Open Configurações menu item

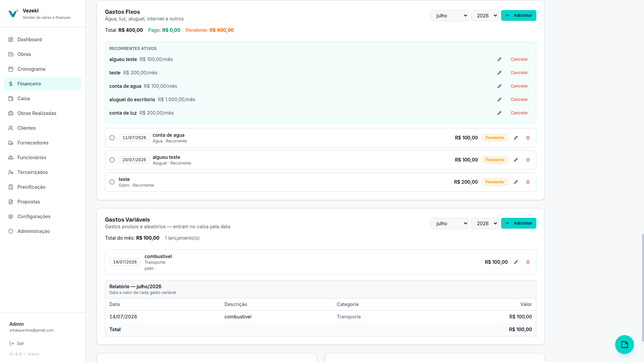pyautogui.click(x=43, y=217)
